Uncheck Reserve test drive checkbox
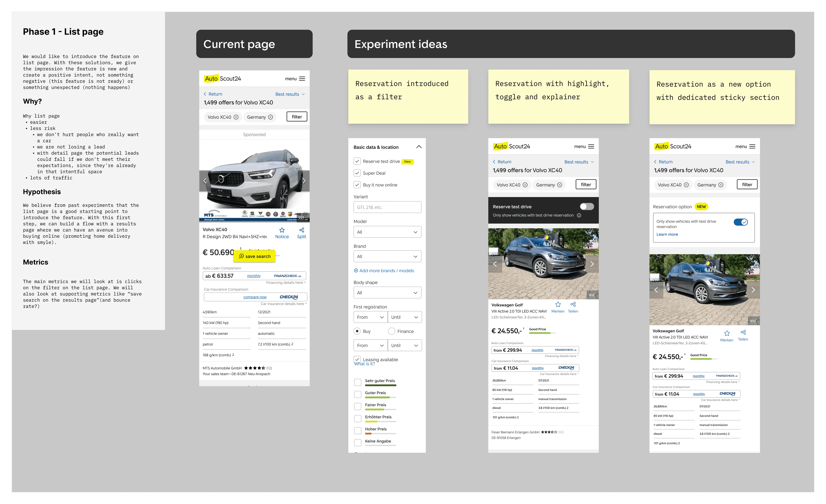 357,161
